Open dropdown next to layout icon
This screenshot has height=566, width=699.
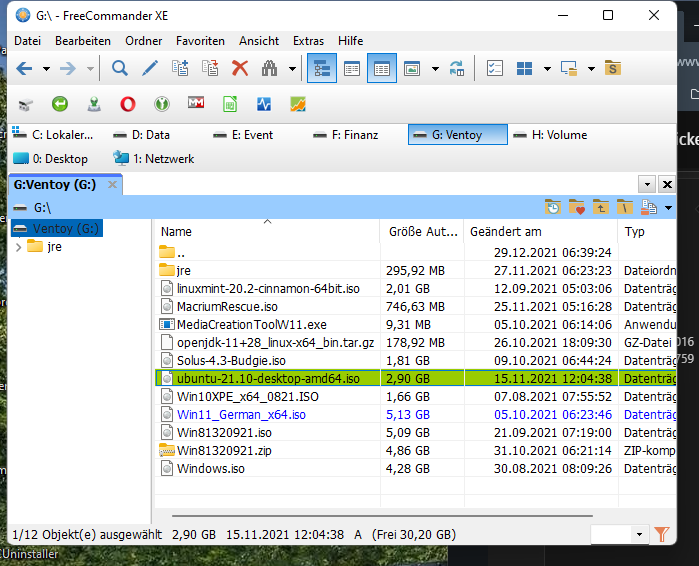click(x=547, y=69)
